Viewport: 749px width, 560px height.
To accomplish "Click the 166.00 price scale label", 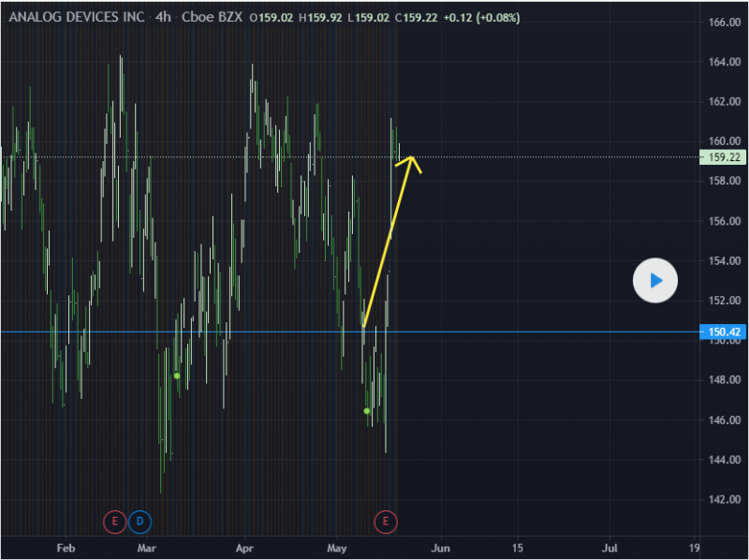I will point(725,22).
